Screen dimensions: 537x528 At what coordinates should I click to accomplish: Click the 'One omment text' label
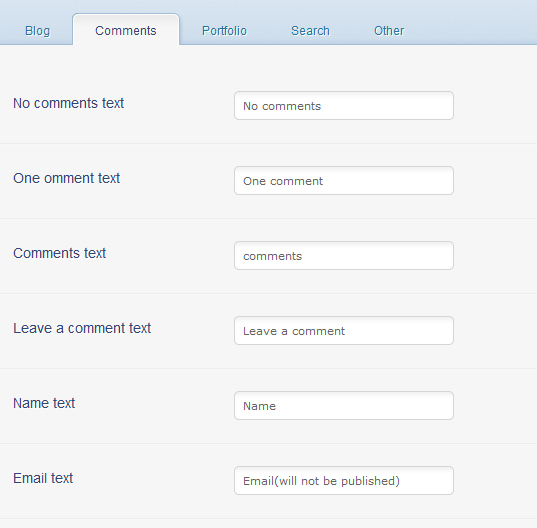[x=66, y=178]
